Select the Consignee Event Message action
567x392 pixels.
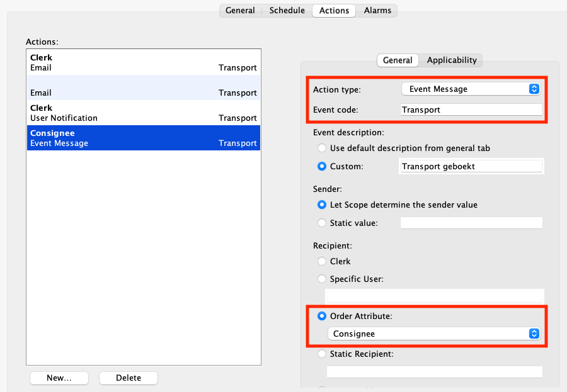tap(143, 138)
